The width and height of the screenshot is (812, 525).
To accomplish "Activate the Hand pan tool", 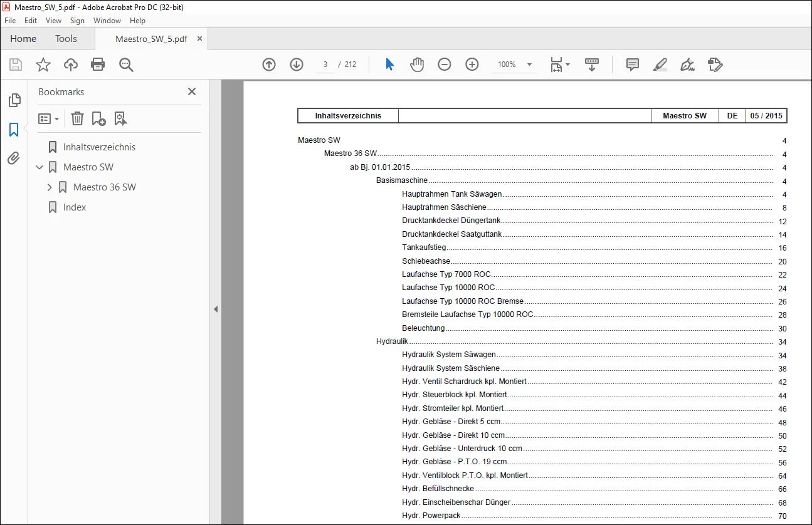I will (417, 65).
